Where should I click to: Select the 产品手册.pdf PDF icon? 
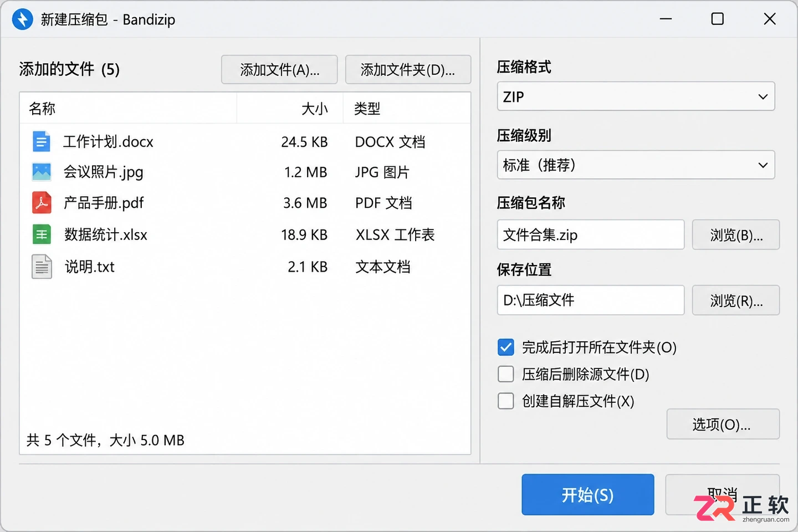click(x=42, y=203)
